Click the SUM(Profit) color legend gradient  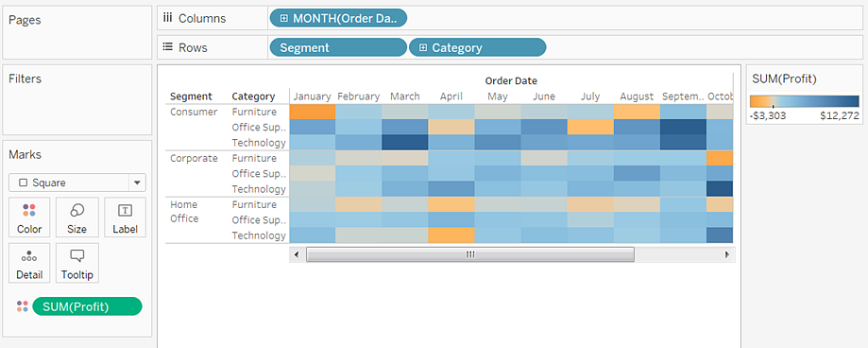805,101
